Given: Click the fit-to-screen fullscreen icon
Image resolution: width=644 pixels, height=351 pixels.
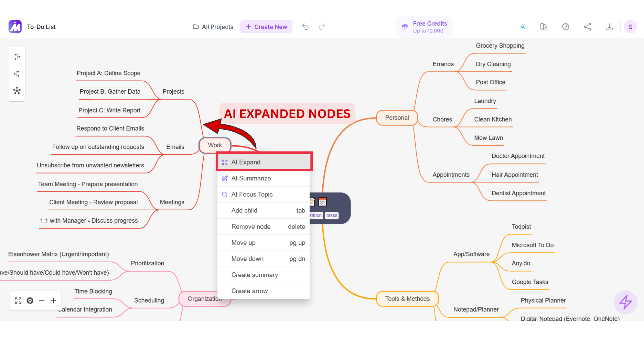Looking at the screenshot, I should [18, 301].
